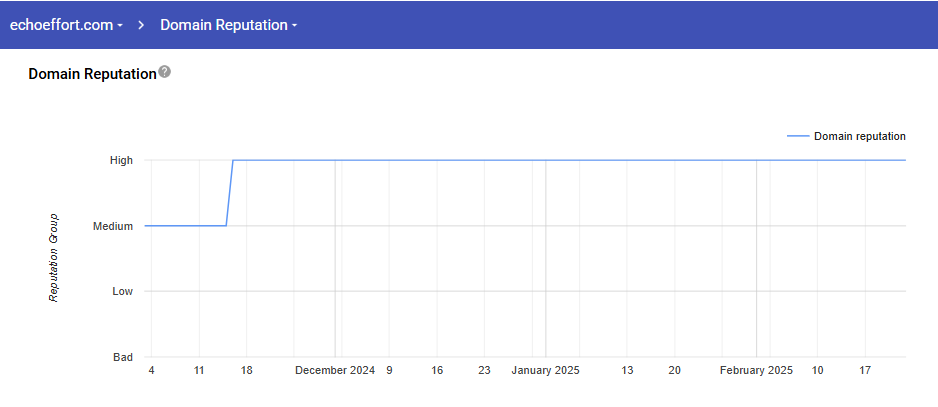This screenshot has height=407, width=938.
Task: Select the Domain reputation legend label
Action: (x=859, y=136)
